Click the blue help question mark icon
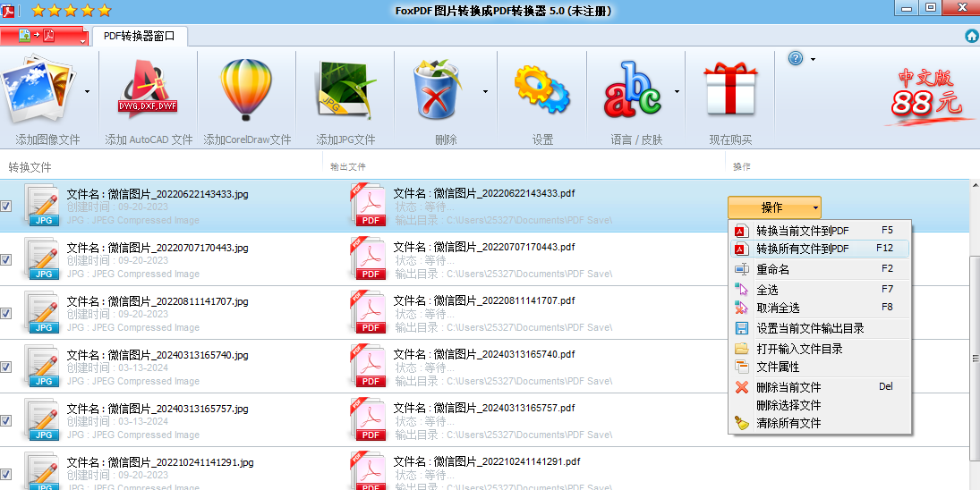Viewport: 980px width, 490px height. [796, 59]
